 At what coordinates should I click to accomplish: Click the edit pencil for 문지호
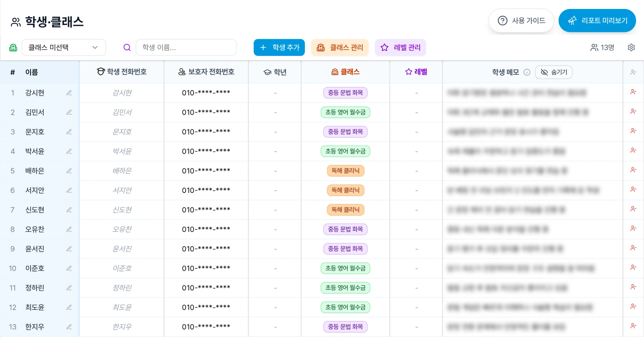tap(69, 132)
